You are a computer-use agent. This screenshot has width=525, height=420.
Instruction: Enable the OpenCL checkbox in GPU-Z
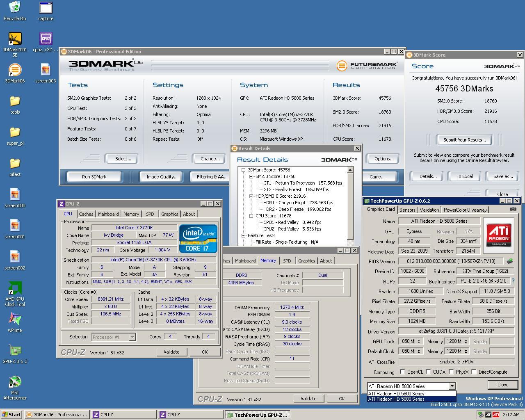point(402,372)
